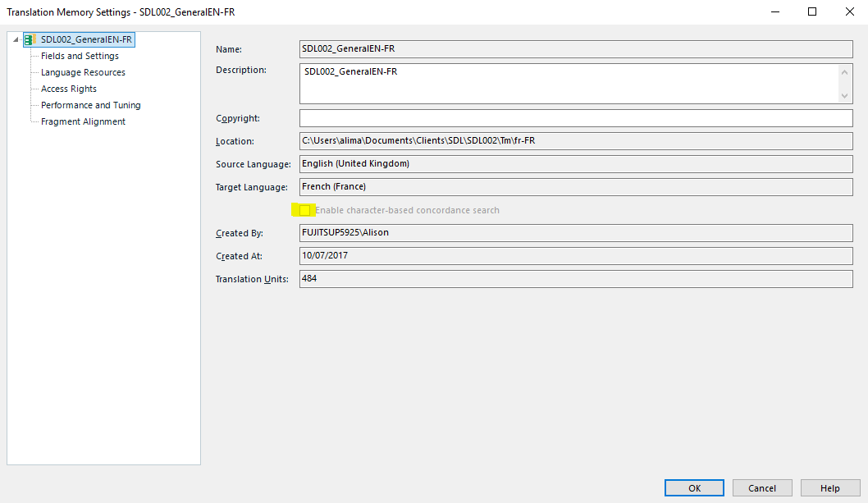The image size is (868, 503).
Task: Toggle character-based concordance search checkbox
Action: [304, 211]
